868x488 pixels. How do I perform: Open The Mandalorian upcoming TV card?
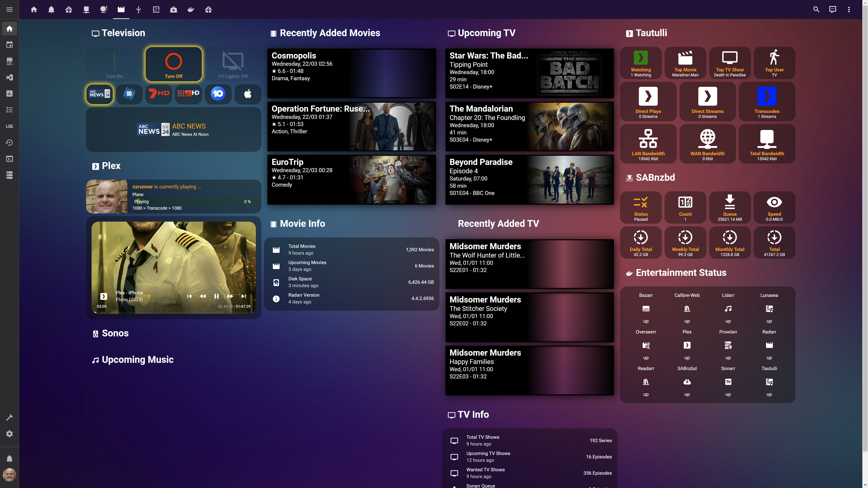(x=529, y=127)
